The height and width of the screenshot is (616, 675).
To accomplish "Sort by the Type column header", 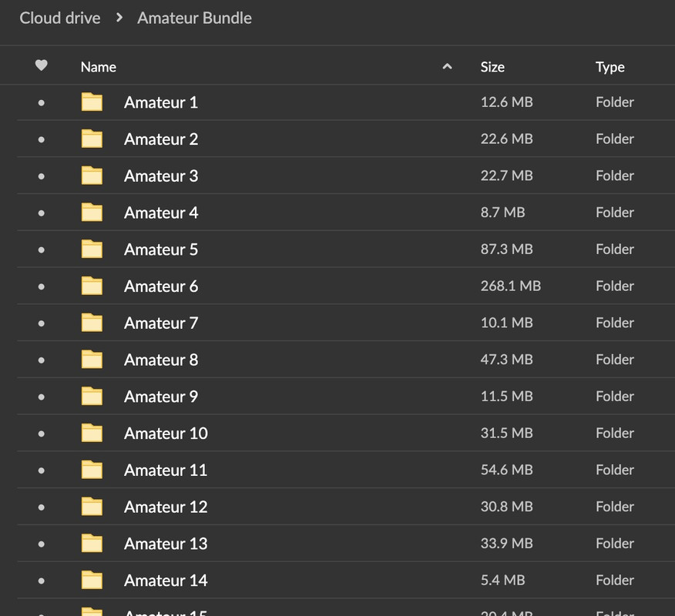I will [610, 67].
